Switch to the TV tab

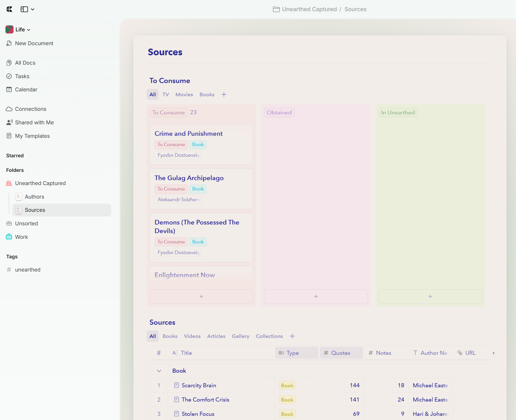point(166,94)
